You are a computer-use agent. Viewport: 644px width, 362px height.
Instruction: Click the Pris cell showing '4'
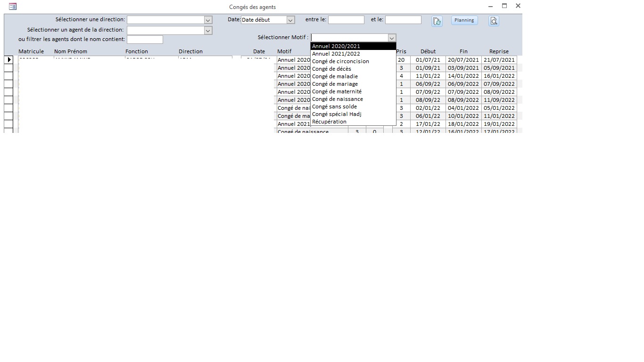pyautogui.click(x=401, y=76)
